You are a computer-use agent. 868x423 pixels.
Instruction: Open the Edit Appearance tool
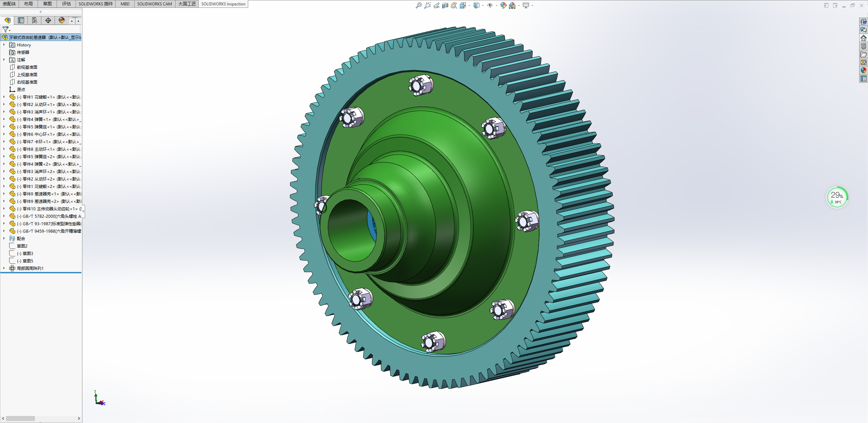tap(503, 5)
